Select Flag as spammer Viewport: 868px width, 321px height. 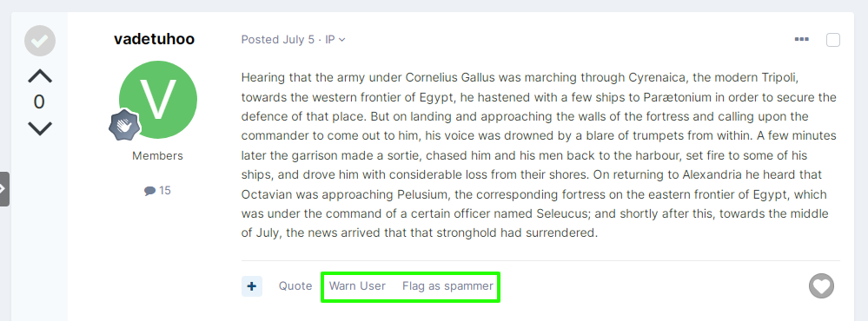click(x=447, y=286)
